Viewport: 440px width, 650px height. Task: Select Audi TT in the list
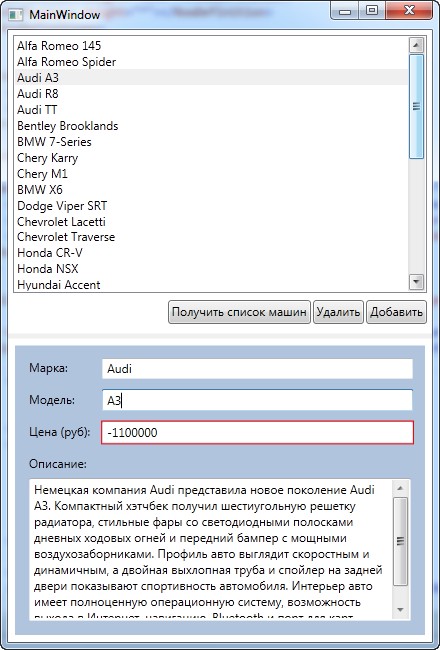[x=211, y=109]
